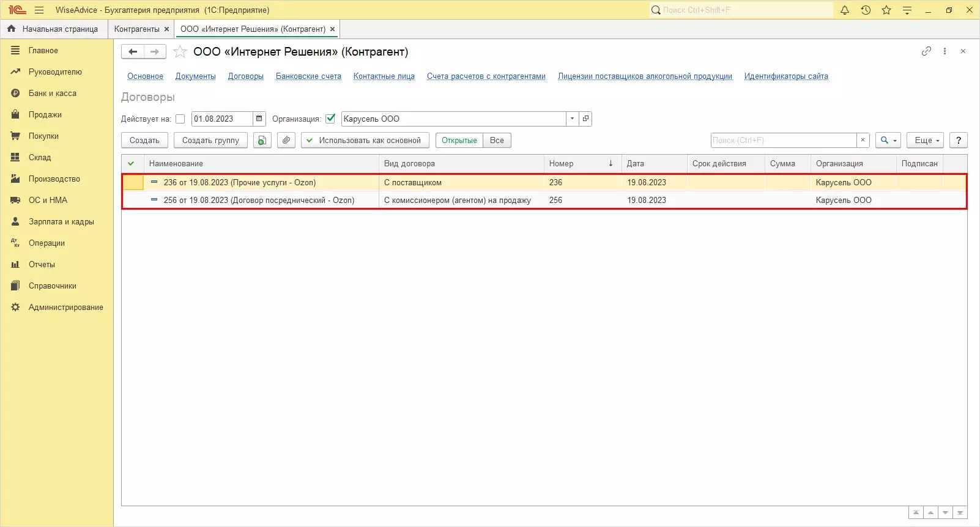Open the history clock icon

point(866,10)
